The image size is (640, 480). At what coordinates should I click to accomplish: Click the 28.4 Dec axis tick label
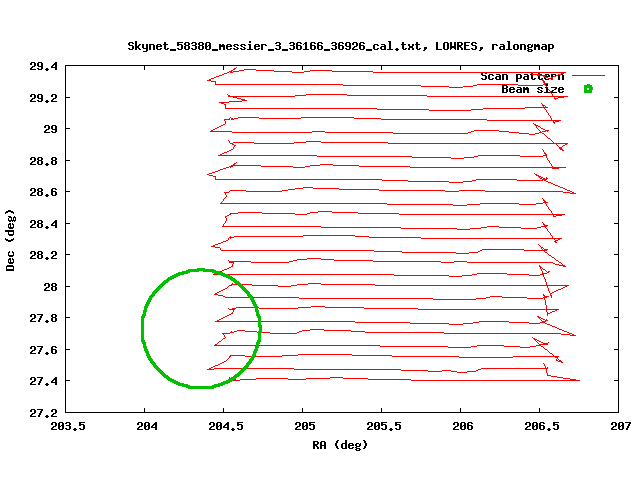click(44, 224)
